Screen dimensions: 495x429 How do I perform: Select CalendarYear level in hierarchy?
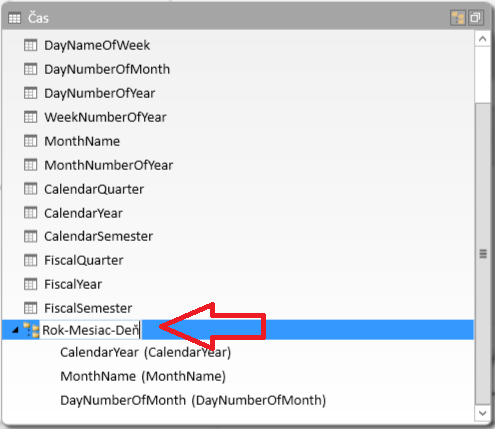coord(146,353)
